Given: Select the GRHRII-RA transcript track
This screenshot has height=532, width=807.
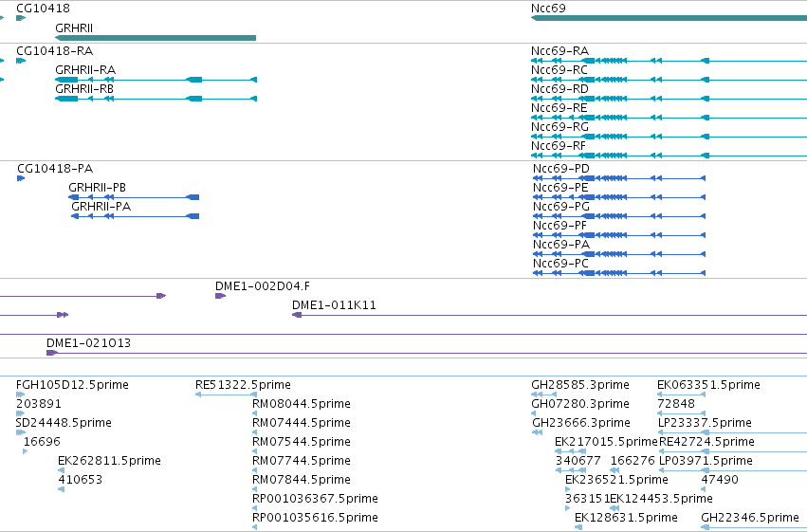Looking at the screenshot, I should (x=156, y=80).
